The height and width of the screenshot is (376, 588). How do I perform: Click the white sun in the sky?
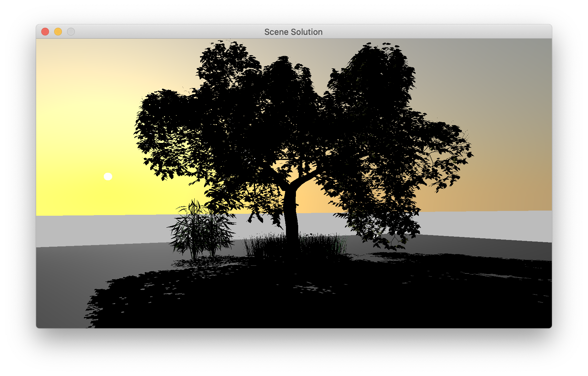click(x=108, y=176)
